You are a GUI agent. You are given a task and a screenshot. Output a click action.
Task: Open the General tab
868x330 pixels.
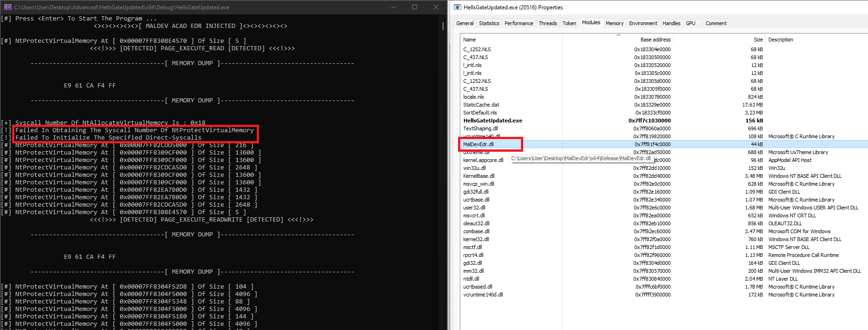coord(465,23)
